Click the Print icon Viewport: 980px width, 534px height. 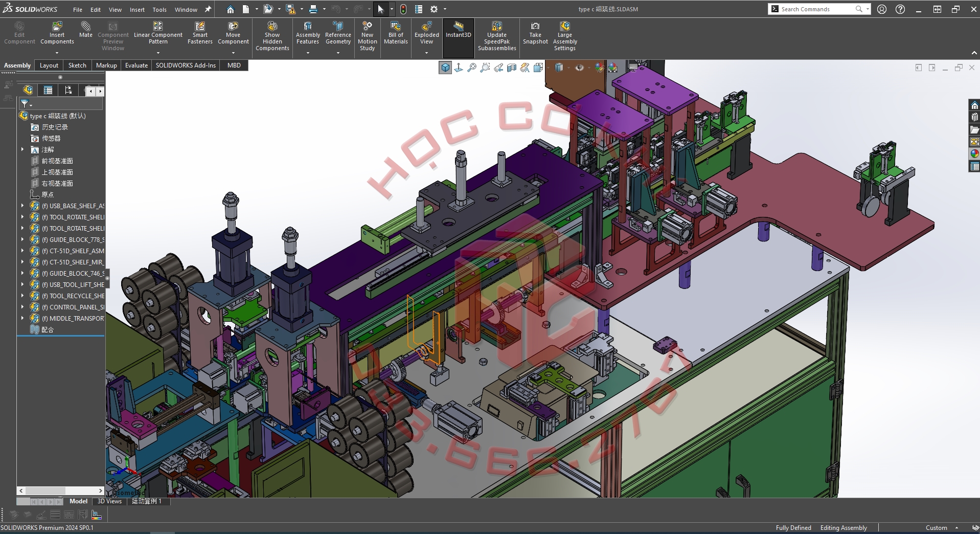313,9
